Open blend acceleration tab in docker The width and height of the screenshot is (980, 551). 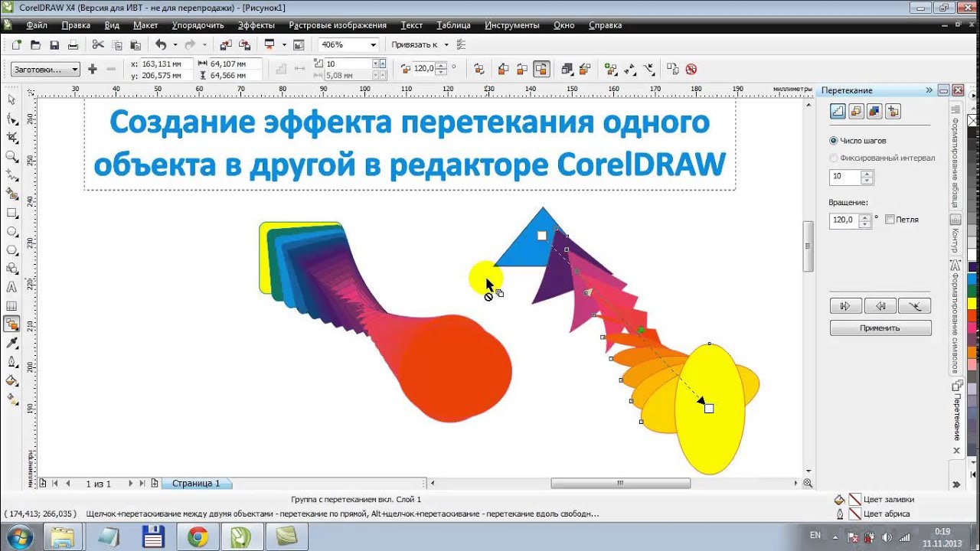click(856, 112)
